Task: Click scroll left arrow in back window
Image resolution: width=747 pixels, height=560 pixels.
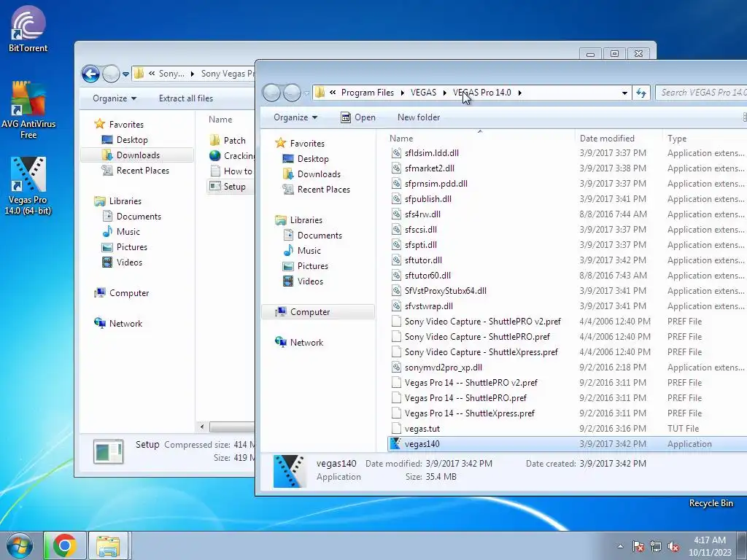Action: [x=202, y=427]
